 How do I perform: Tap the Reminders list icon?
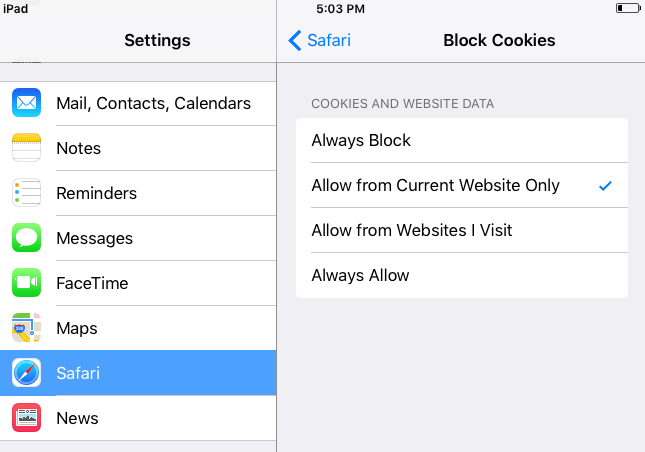pos(26,192)
